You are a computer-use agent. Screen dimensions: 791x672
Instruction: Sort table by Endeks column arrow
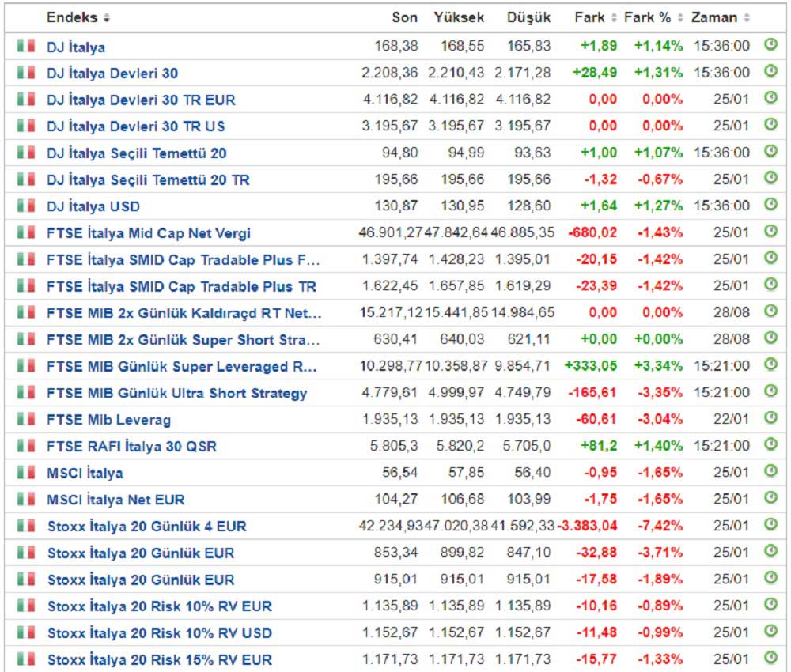click(107, 18)
